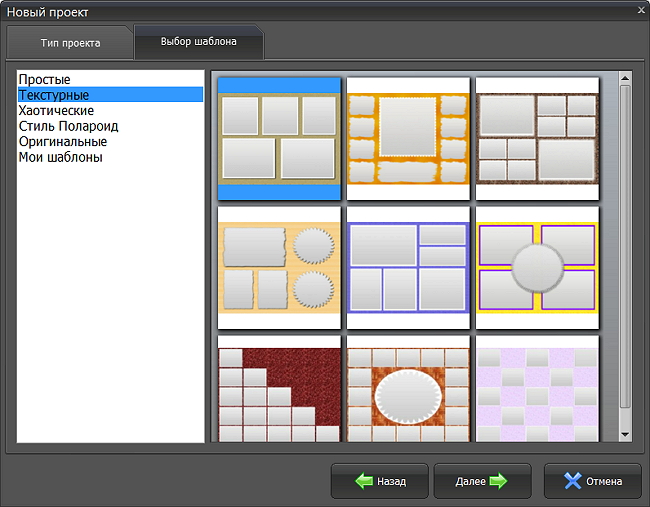The width and height of the screenshot is (650, 507).
Task: Click the Назад button with green arrow
Action: 380,481
